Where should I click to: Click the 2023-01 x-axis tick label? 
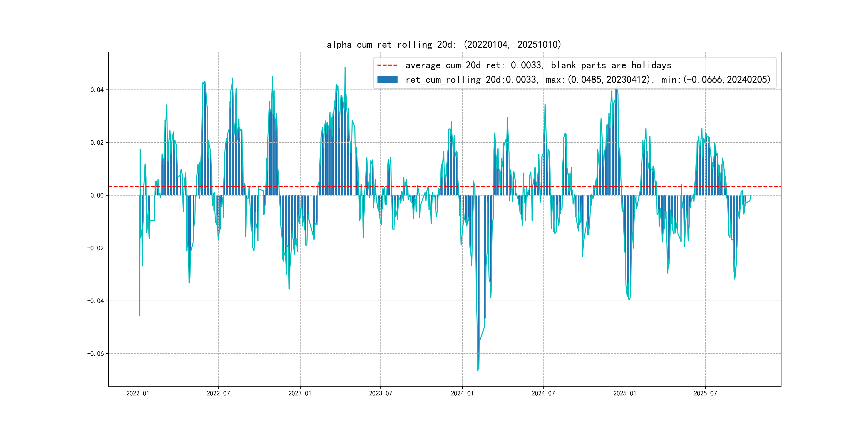point(300,393)
